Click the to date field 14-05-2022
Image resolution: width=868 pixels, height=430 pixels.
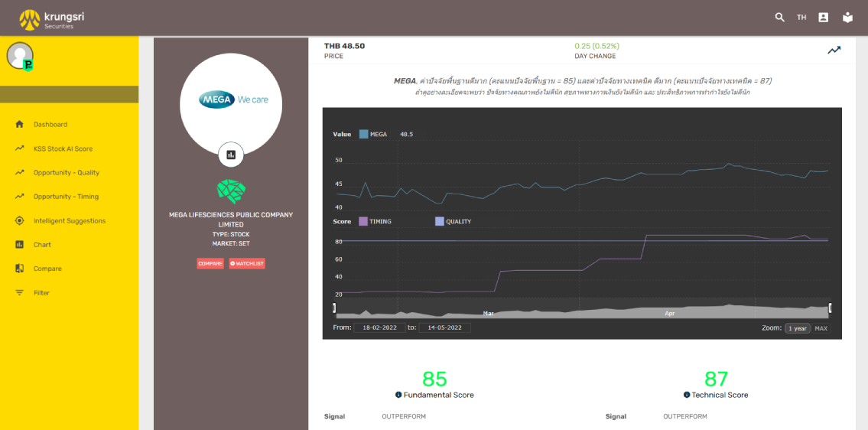click(x=444, y=327)
